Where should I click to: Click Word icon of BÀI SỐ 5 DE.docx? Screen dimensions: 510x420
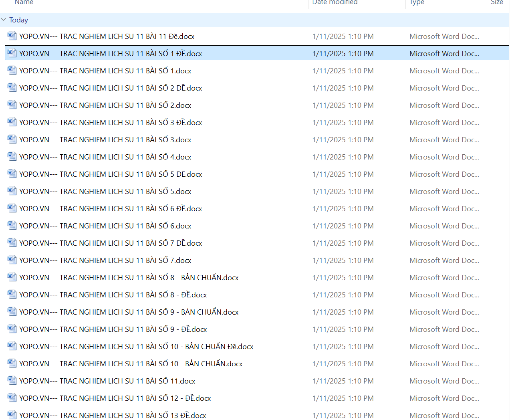12,174
